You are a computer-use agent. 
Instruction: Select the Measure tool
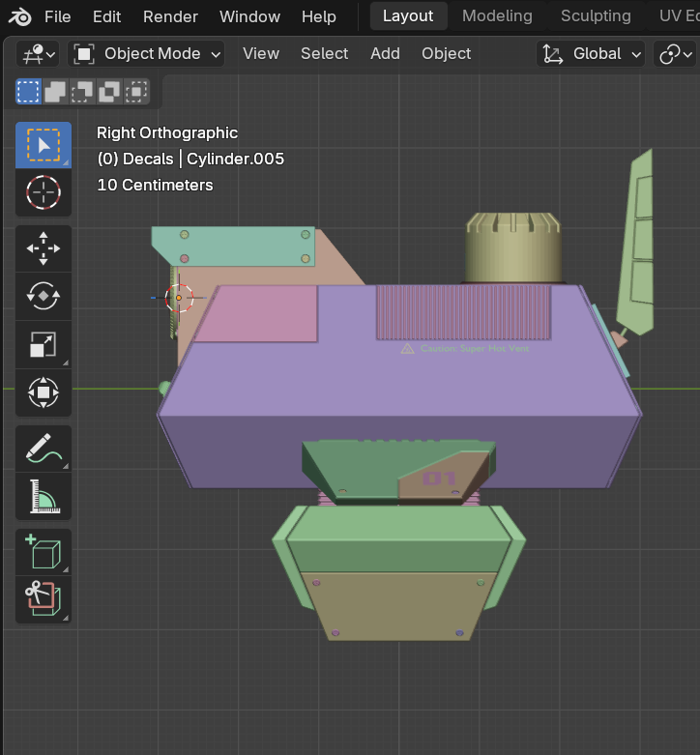(x=44, y=496)
